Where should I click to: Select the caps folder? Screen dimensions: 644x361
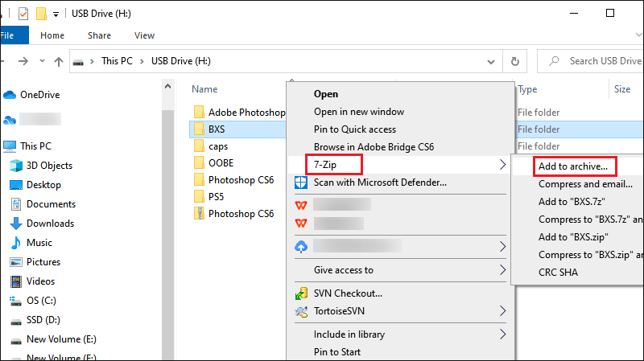coord(218,146)
